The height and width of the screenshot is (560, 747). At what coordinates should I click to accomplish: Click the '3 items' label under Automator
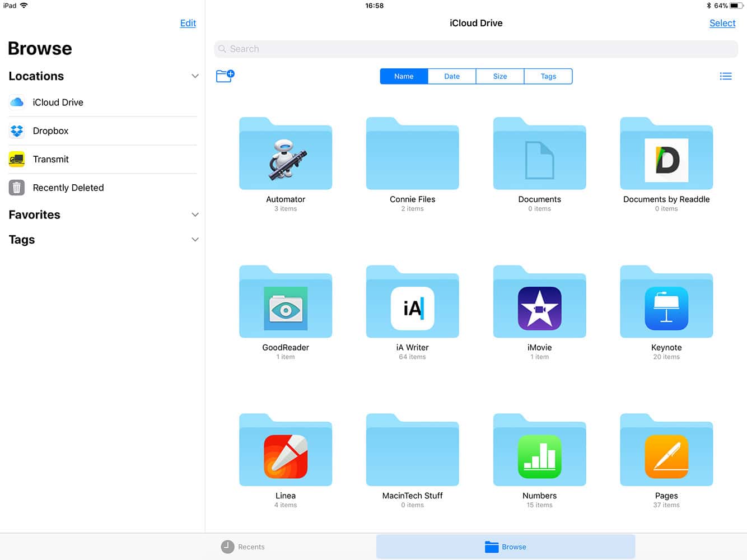click(x=286, y=209)
